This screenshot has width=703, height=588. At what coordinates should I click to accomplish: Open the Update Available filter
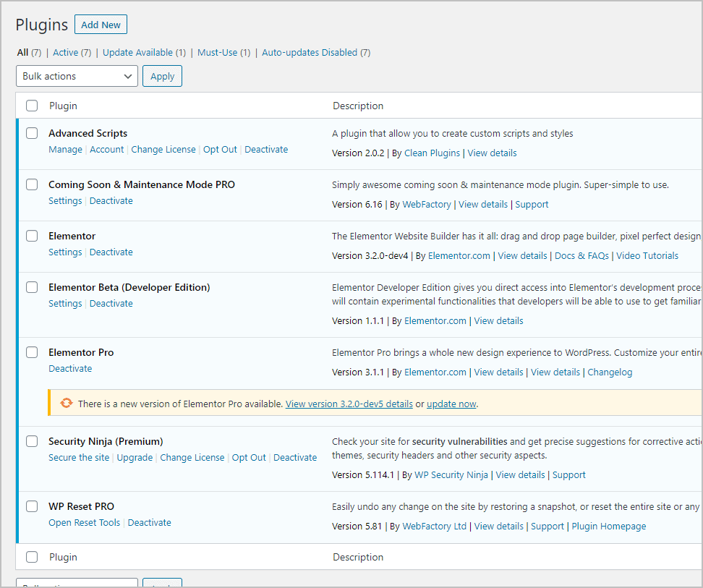(137, 52)
